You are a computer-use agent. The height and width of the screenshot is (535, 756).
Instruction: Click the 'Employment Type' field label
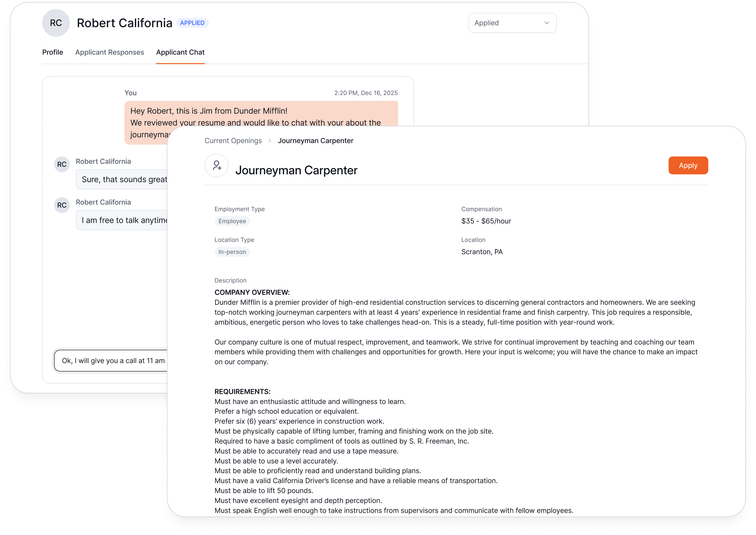tap(239, 209)
